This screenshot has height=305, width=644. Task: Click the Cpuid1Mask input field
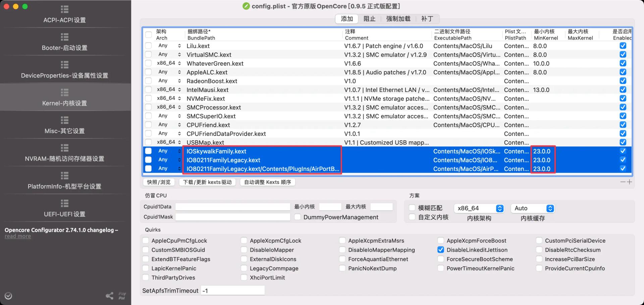pos(233,217)
